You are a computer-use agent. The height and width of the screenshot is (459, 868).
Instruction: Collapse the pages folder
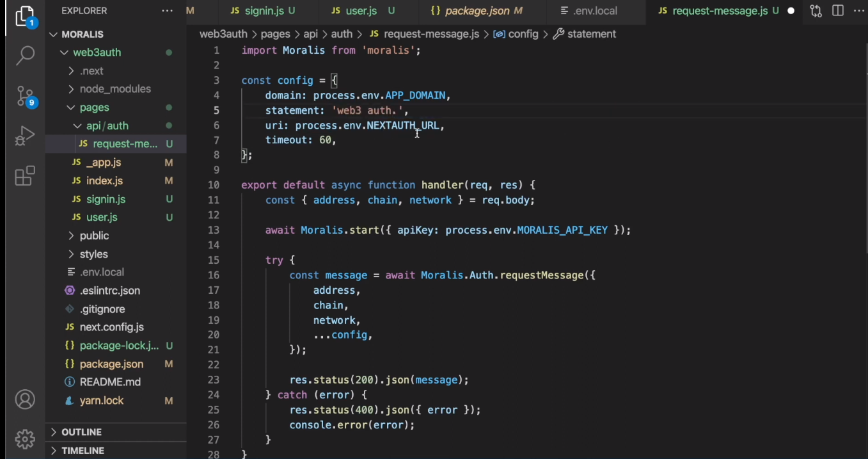(94, 108)
